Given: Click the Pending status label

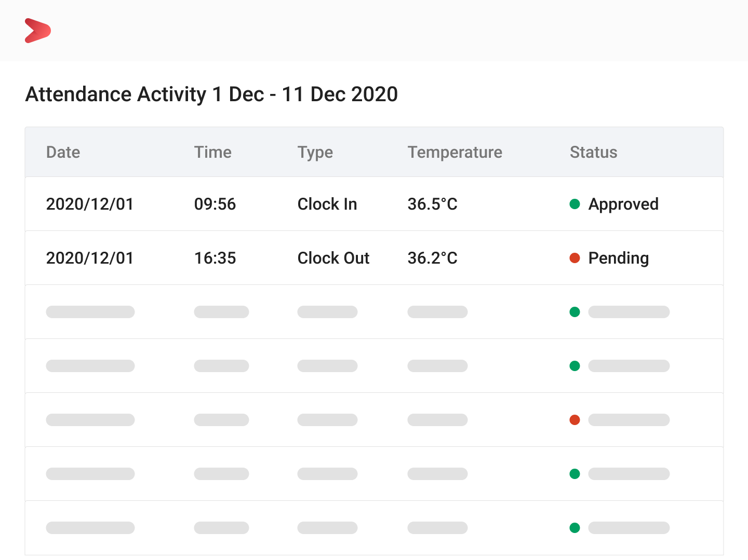Looking at the screenshot, I should (x=618, y=258).
